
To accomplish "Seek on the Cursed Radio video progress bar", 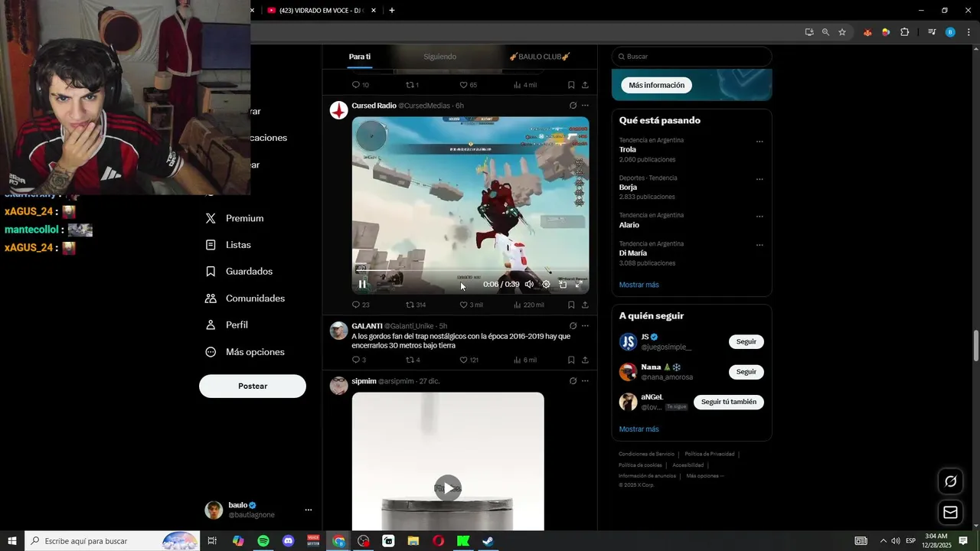I will [x=470, y=270].
